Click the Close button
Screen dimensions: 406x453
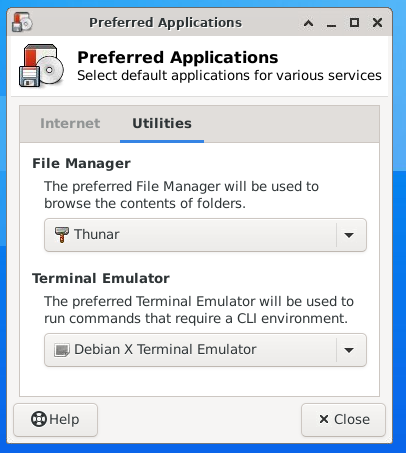[343, 420]
